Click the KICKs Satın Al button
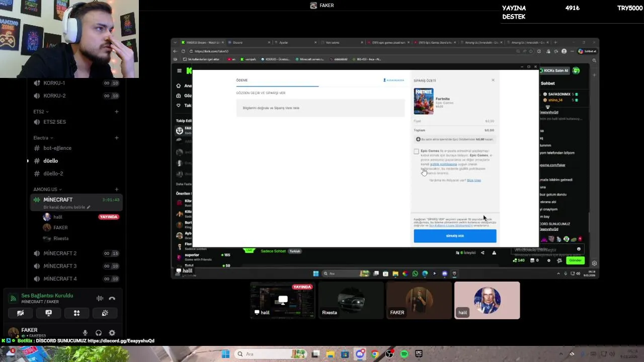 point(555,70)
